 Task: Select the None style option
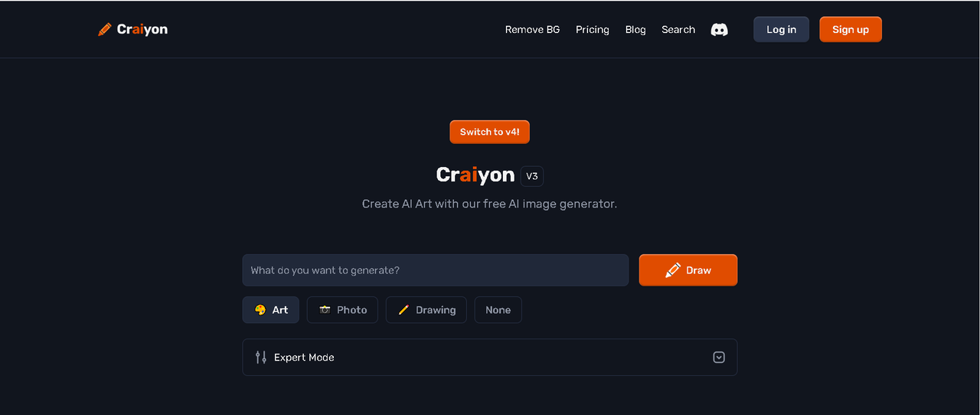[x=498, y=310]
